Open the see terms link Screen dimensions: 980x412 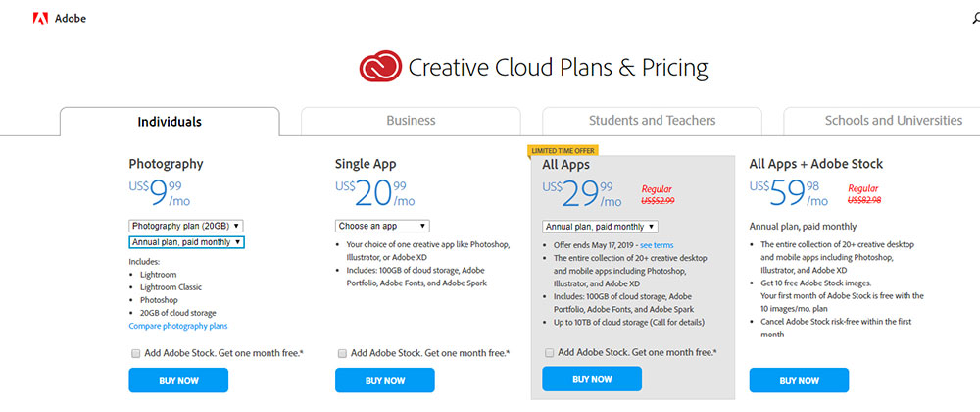657,245
